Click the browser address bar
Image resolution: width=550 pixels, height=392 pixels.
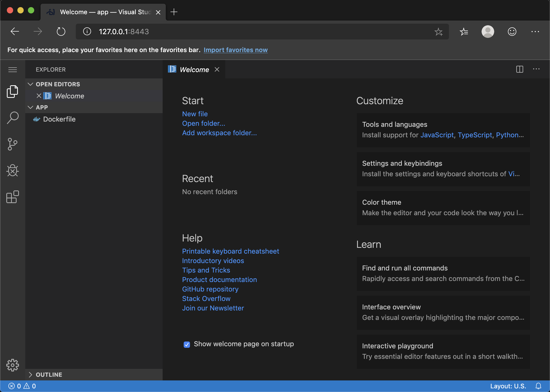click(x=262, y=32)
